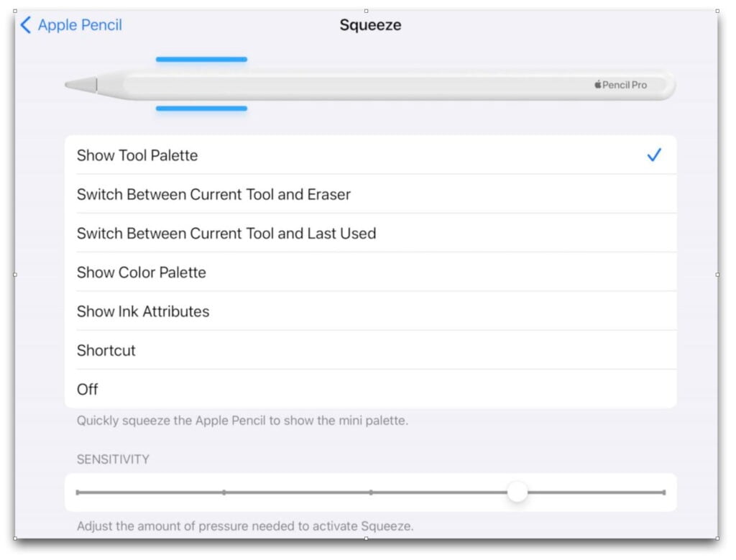
Task: Click the blue checkmark beside Show Tool Palette
Action: coord(654,155)
